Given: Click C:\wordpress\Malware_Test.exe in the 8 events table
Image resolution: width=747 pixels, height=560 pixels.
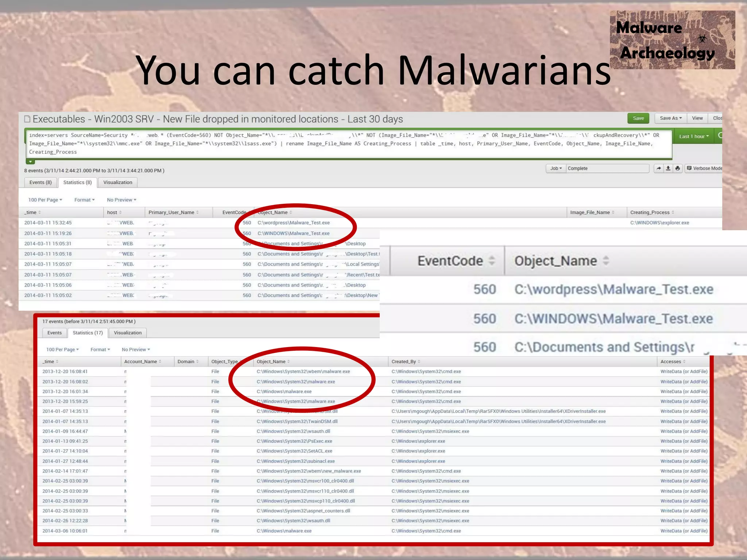Looking at the screenshot, I should [x=294, y=223].
